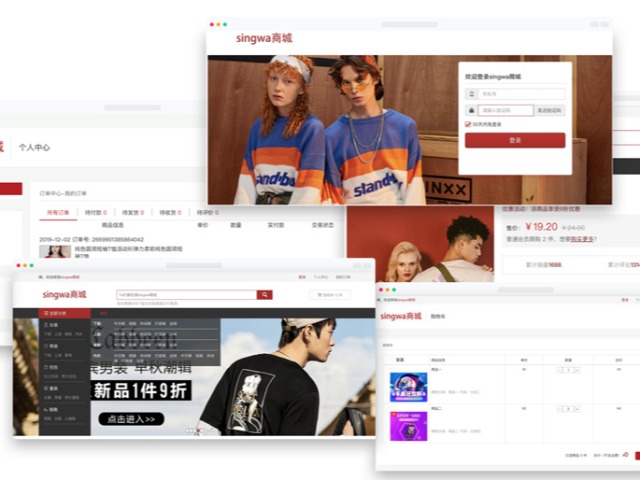Select the 待发货 tab in orders
This screenshot has width=640, height=480.
coord(133,213)
